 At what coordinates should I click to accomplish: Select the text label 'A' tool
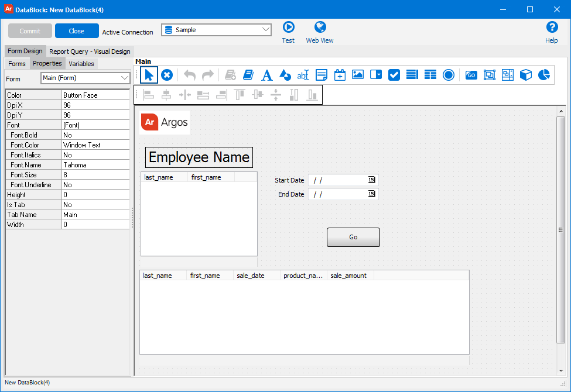[x=267, y=75]
